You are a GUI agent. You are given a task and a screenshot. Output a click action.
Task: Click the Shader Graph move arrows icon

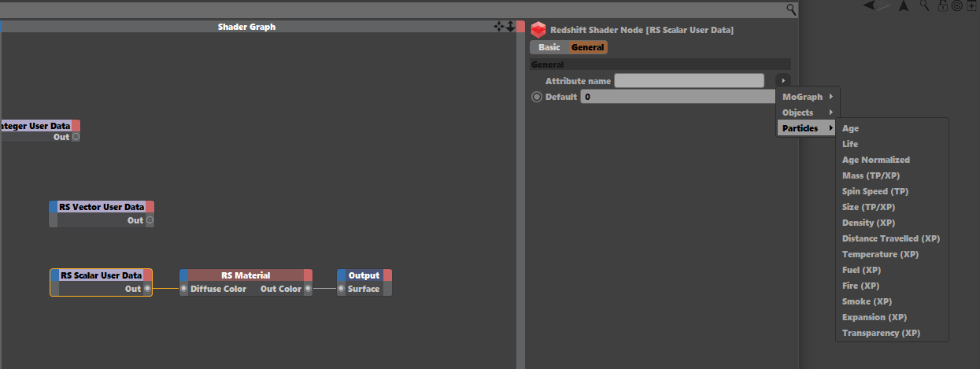tap(498, 27)
